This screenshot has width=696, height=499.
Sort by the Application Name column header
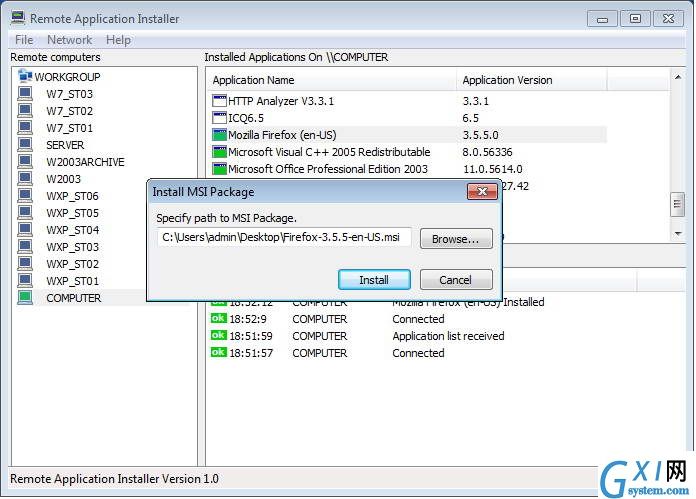pos(332,80)
